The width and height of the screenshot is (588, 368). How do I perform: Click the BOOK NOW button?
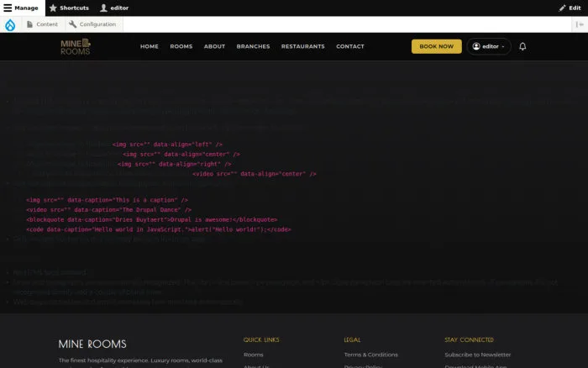click(437, 46)
